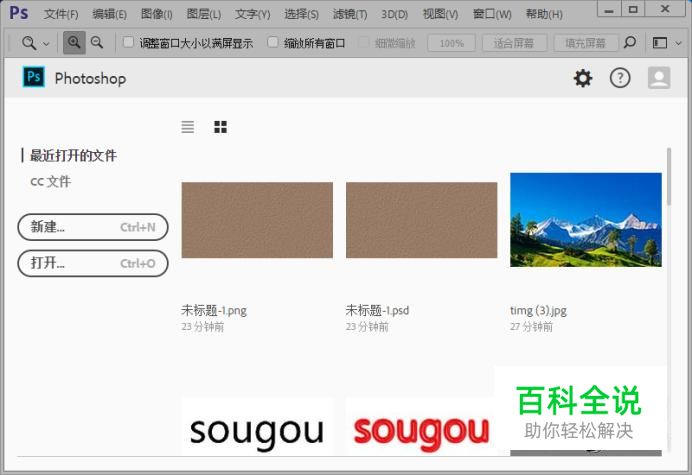Open the timg (3).jpg mountain thumbnail
This screenshot has height=475, width=692.
pyautogui.click(x=586, y=219)
